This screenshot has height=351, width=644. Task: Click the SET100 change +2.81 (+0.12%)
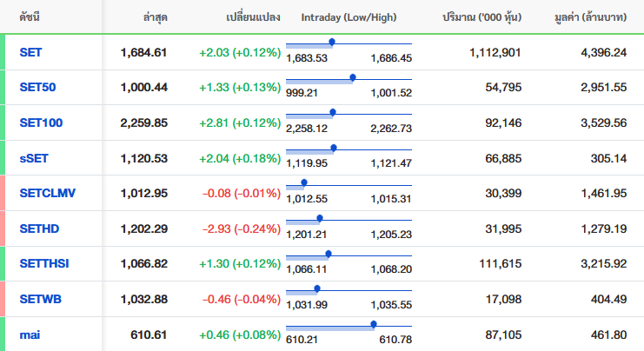pos(240,123)
